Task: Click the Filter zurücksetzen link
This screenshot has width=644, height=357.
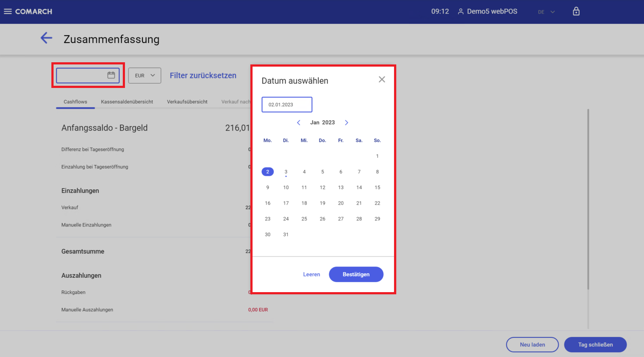Action: (x=203, y=75)
